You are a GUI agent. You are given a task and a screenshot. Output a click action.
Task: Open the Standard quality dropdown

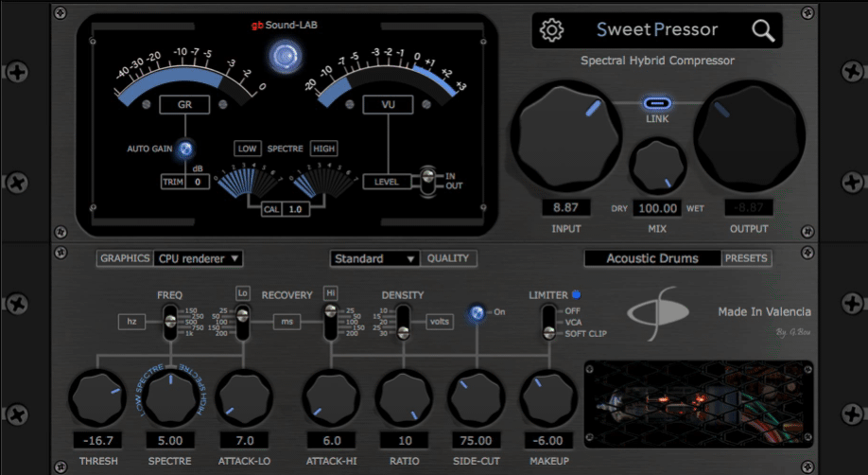click(374, 258)
